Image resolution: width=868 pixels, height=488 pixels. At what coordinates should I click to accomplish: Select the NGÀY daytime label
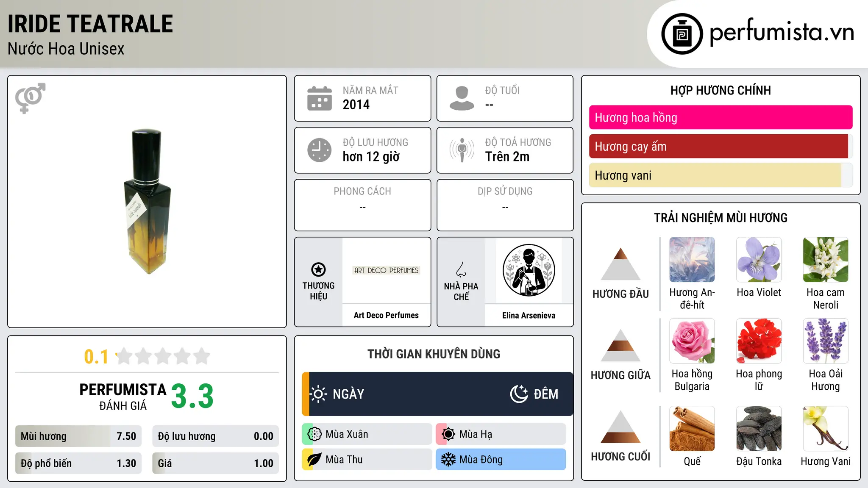tap(348, 394)
